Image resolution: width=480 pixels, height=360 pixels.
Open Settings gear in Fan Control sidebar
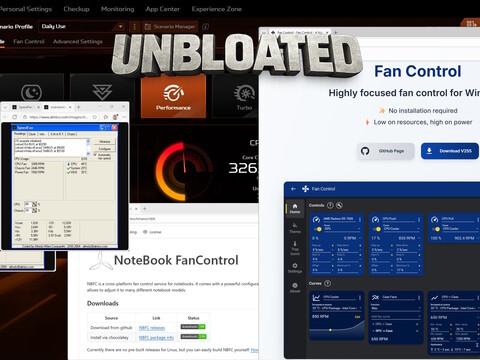295,268
